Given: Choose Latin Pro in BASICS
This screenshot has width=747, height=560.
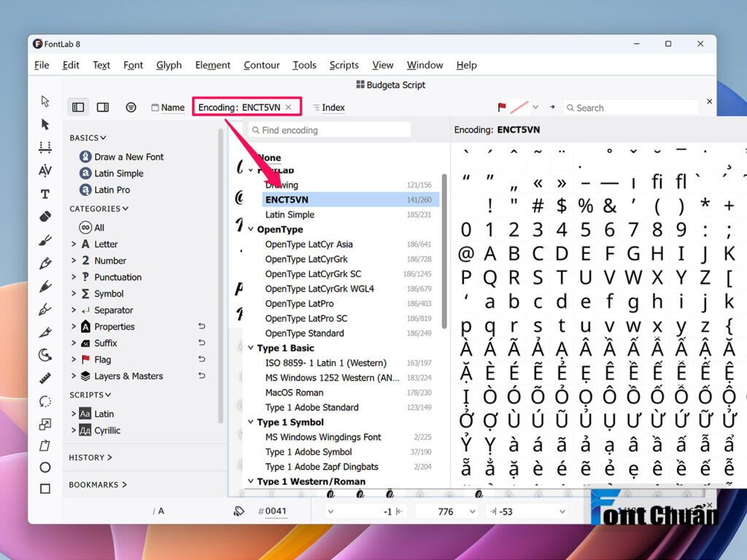Looking at the screenshot, I should point(112,190).
